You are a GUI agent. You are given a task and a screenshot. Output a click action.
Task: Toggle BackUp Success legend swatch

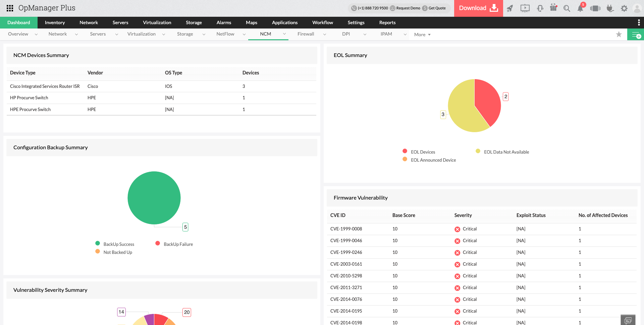(x=98, y=243)
